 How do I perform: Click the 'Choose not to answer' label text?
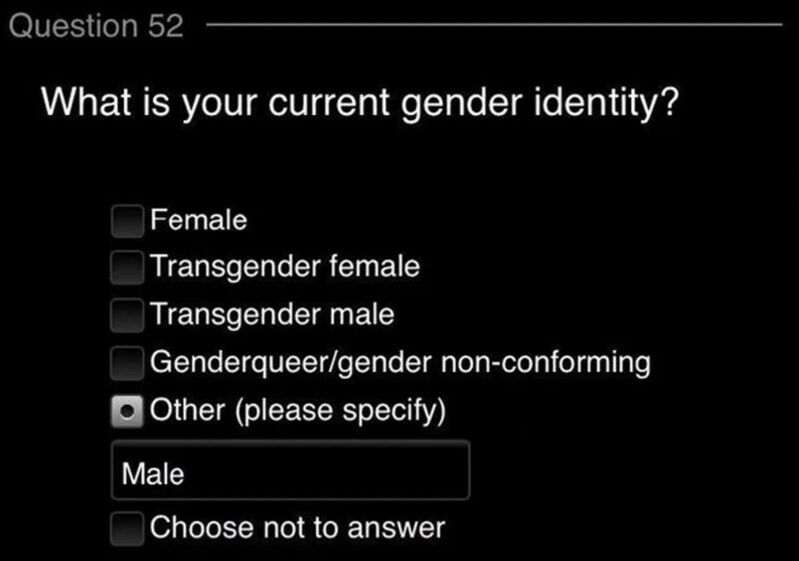[298, 527]
